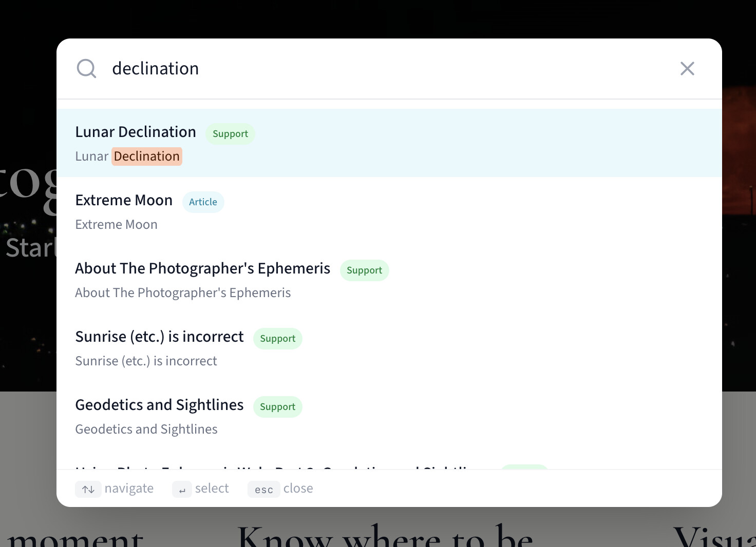Screen dimensions: 756x547
Task: Click Support badge next to Sunrise result
Action: pos(277,339)
